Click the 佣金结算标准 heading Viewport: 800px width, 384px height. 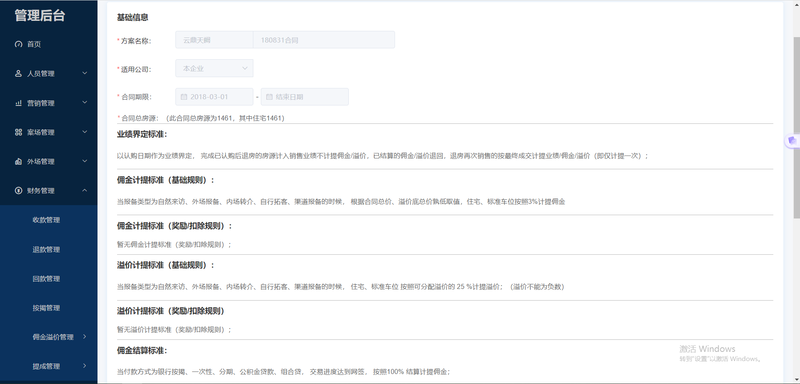[x=142, y=350]
